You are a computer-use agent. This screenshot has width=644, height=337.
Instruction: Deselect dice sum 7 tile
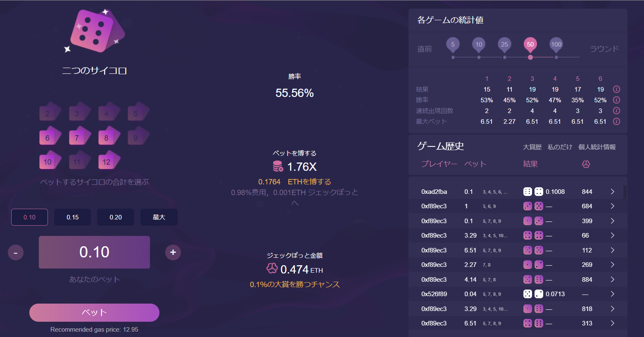pyautogui.click(x=79, y=136)
